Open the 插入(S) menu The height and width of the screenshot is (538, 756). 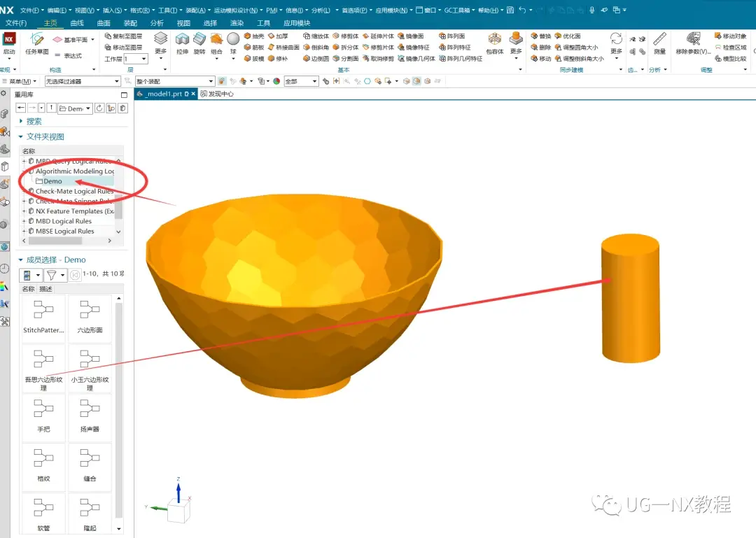click(114, 10)
